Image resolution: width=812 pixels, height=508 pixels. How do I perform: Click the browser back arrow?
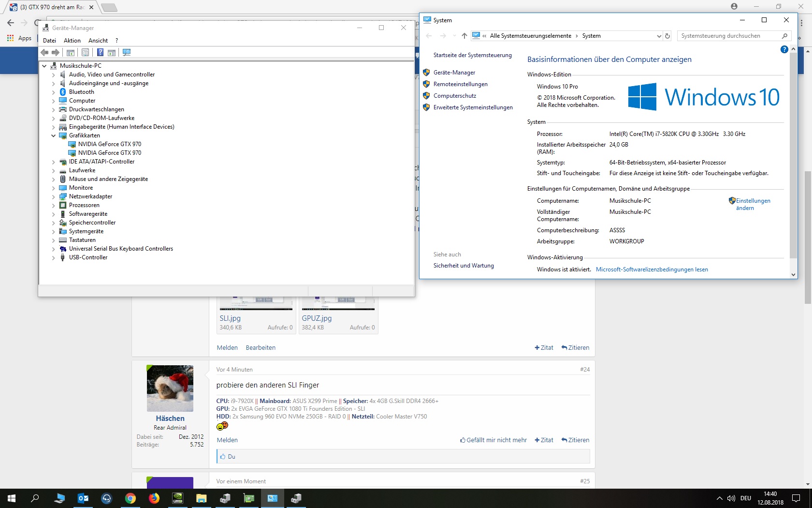(x=11, y=23)
